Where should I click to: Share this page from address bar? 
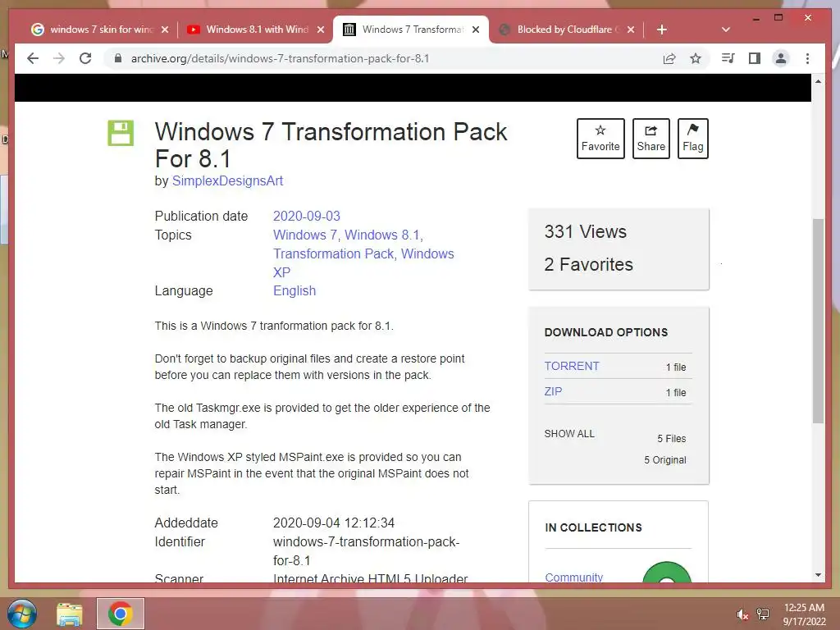click(x=669, y=58)
